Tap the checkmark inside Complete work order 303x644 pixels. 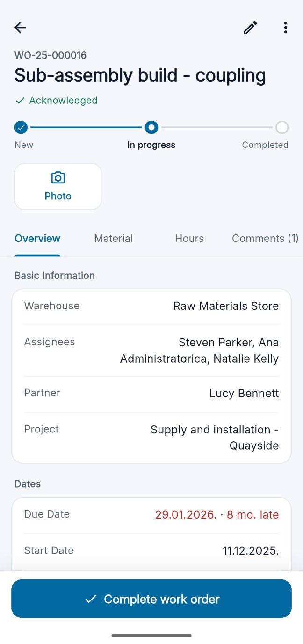pyautogui.click(x=90, y=599)
